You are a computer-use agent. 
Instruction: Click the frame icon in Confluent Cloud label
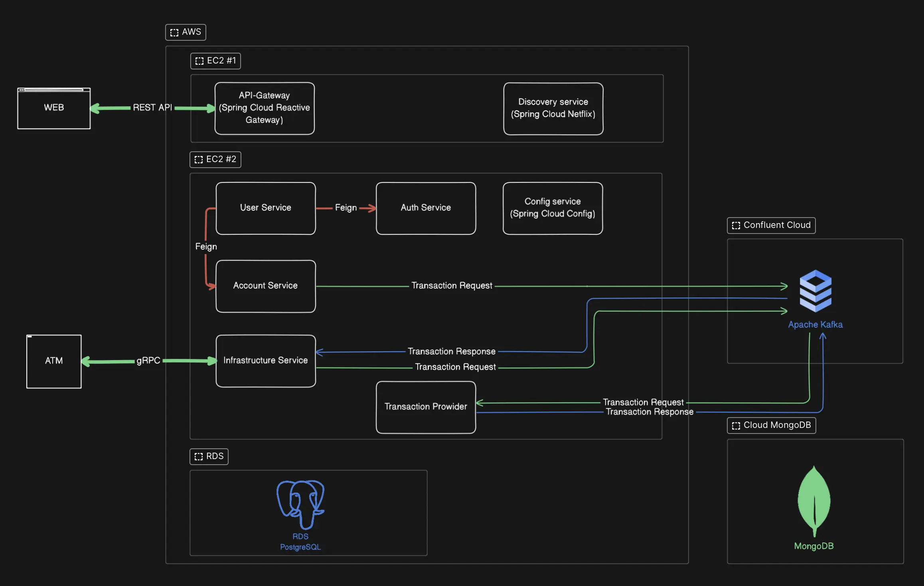pyautogui.click(x=736, y=226)
